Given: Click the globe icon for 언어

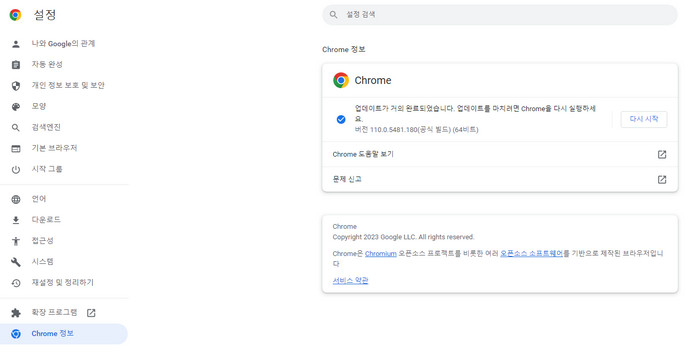Looking at the screenshot, I should (16, 199).
